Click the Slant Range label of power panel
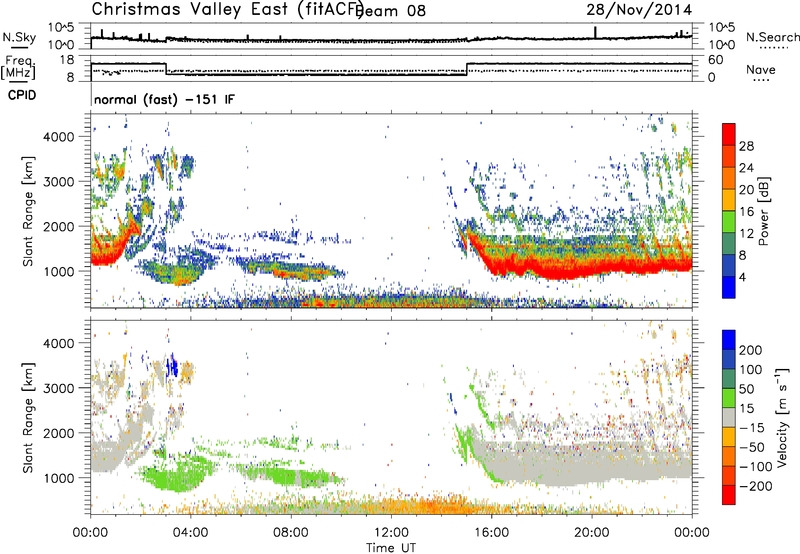800x554 pixels. tap(28, 211)
